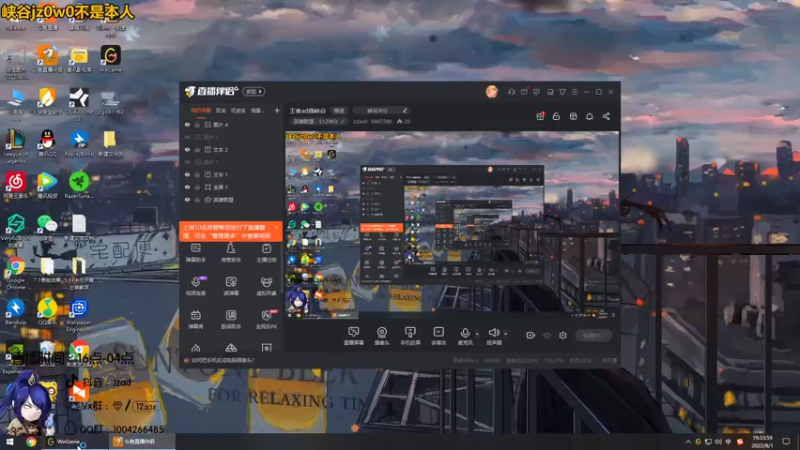
Task: Open the Windows action center icon
Action: 786,442
